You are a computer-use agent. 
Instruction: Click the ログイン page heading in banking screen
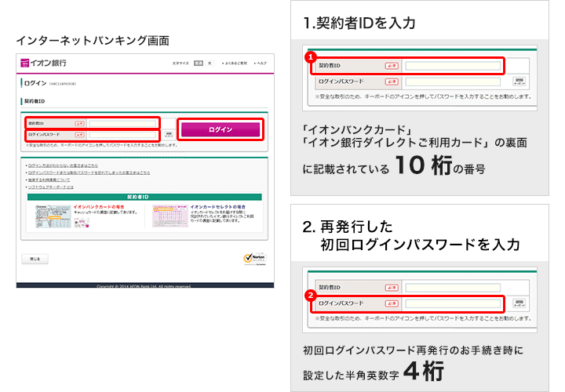tap(35, 83)
